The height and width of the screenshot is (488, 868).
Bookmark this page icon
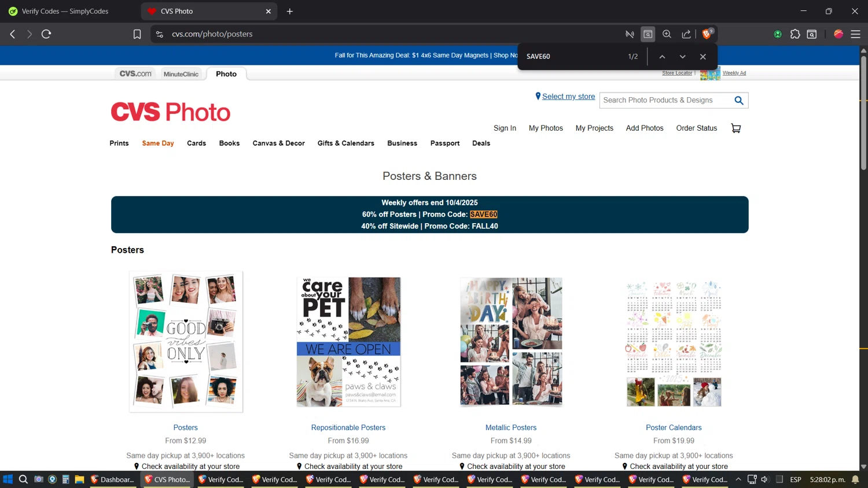(x=137, y=34)
